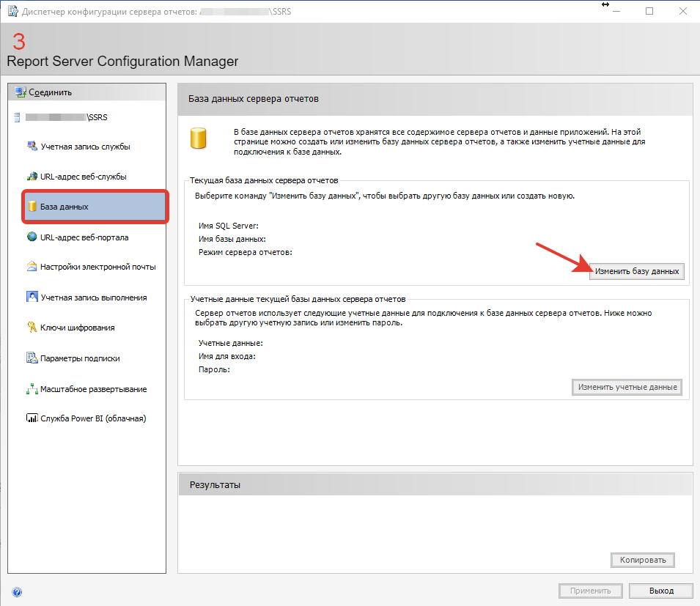Open Учетная запись выполнения icon
This screenshot has height=606, width=700.
pyautogui.click(x=32, y=297)
